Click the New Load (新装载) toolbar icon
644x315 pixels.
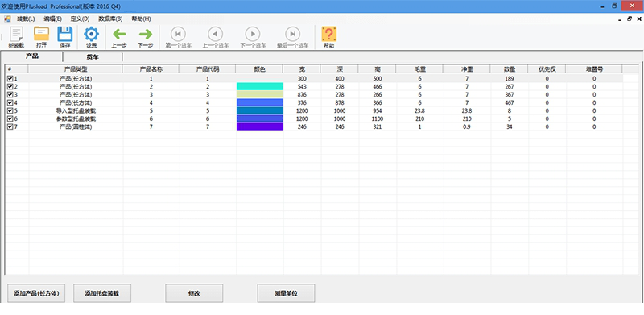click(16, 34)
